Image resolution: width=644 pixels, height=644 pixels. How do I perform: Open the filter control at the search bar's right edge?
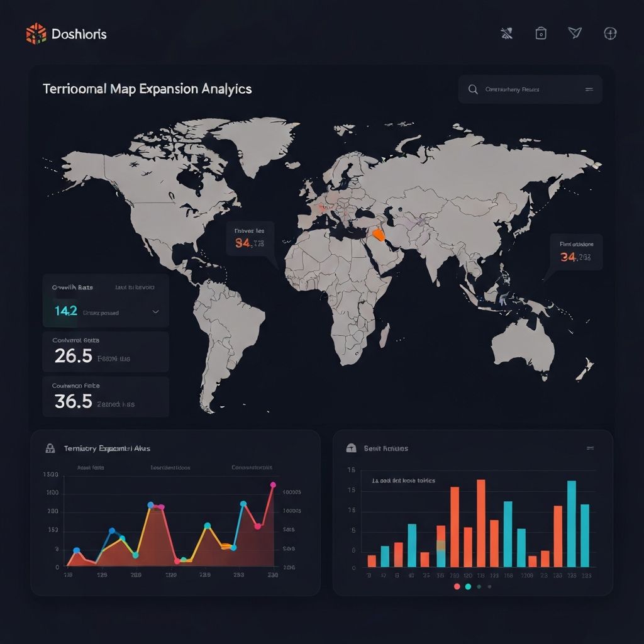pos(589,89)
